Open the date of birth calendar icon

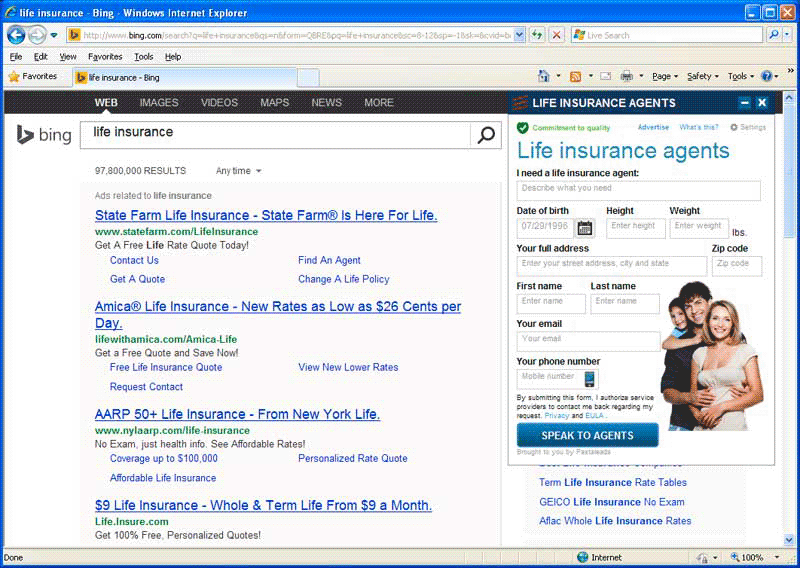585,228
